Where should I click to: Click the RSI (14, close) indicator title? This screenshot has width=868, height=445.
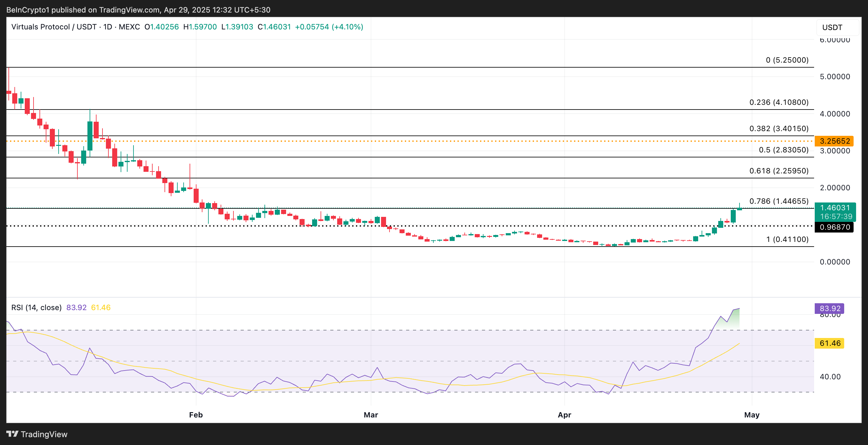click(36, 307)
